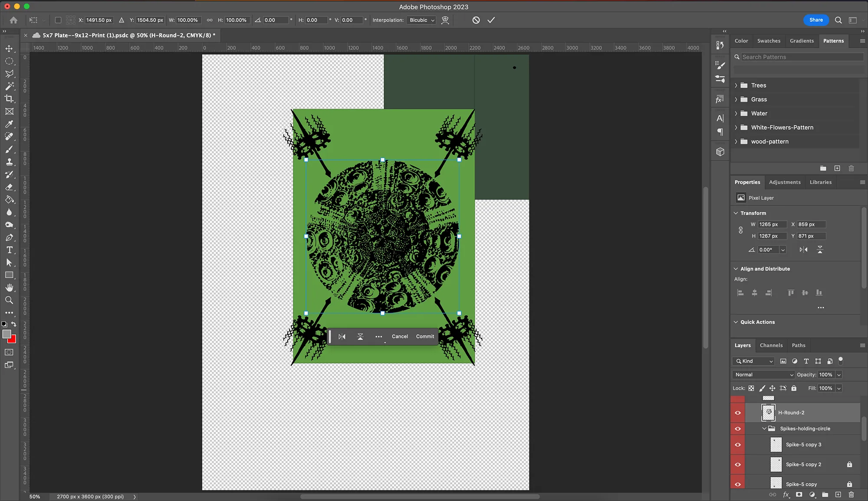Select the Horizontal Type tool

pos(9,250)
